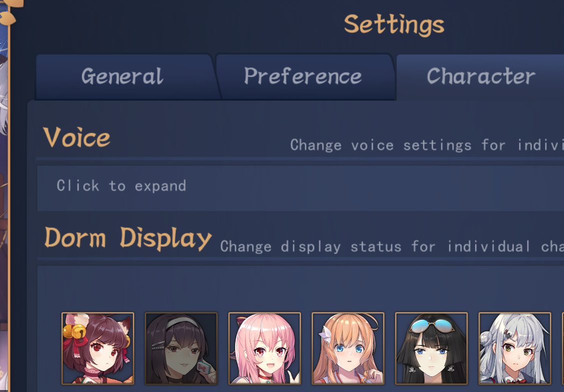Select the orange-haired blue-eyed character portrait
This screenshot has width=564, height=392.
click(x=348, y=348)
